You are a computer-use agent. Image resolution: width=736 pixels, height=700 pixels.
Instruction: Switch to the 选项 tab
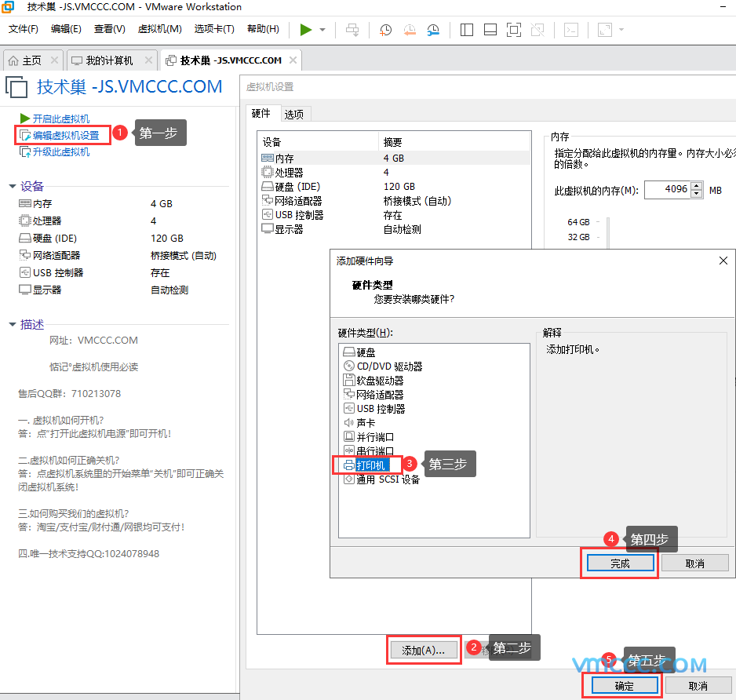click(x=294, y=115)
